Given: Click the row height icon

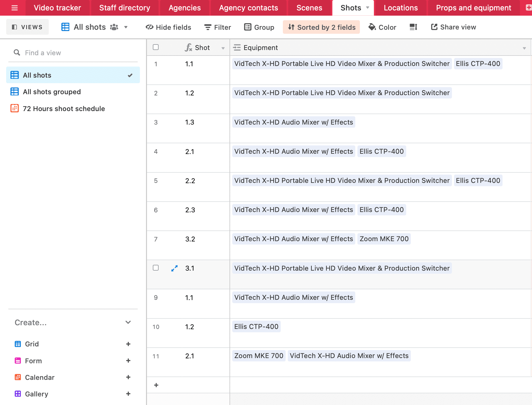Looking at the screenshot, I should click(413, 27).
